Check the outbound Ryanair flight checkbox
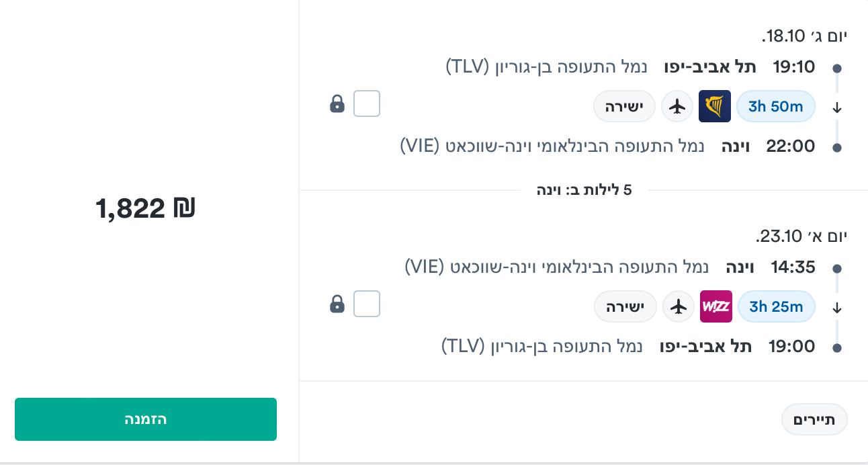The image size is (868, 465). pos(366,103)
